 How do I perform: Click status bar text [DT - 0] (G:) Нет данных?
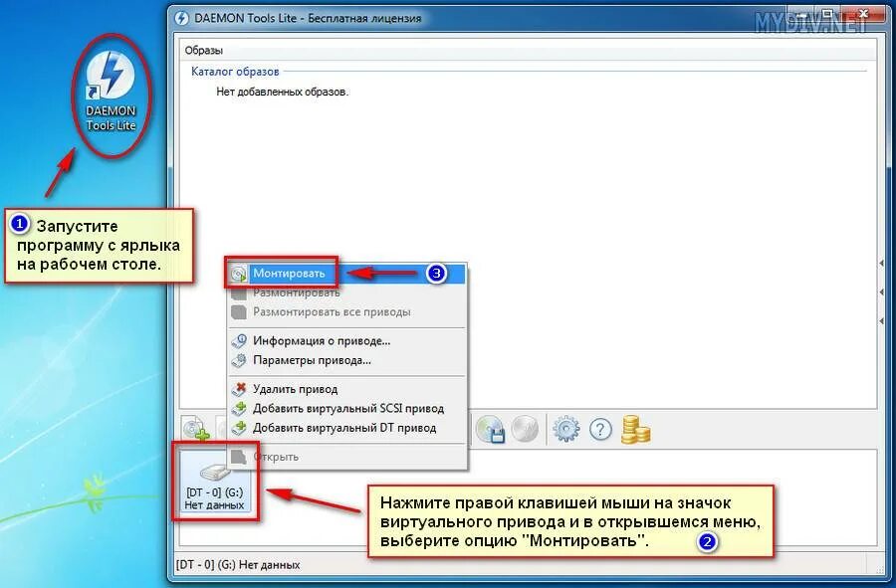pos(238,565)
